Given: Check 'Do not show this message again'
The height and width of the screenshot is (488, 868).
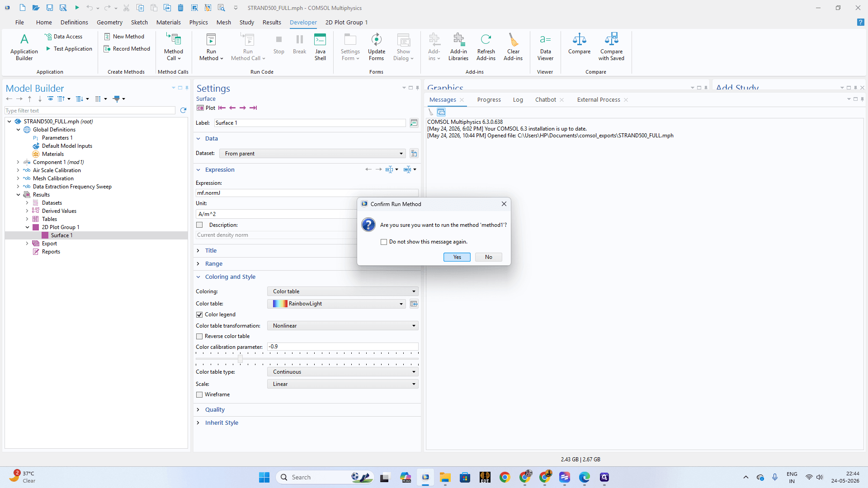Looking at the screenshot, I should tap(384, 242).
